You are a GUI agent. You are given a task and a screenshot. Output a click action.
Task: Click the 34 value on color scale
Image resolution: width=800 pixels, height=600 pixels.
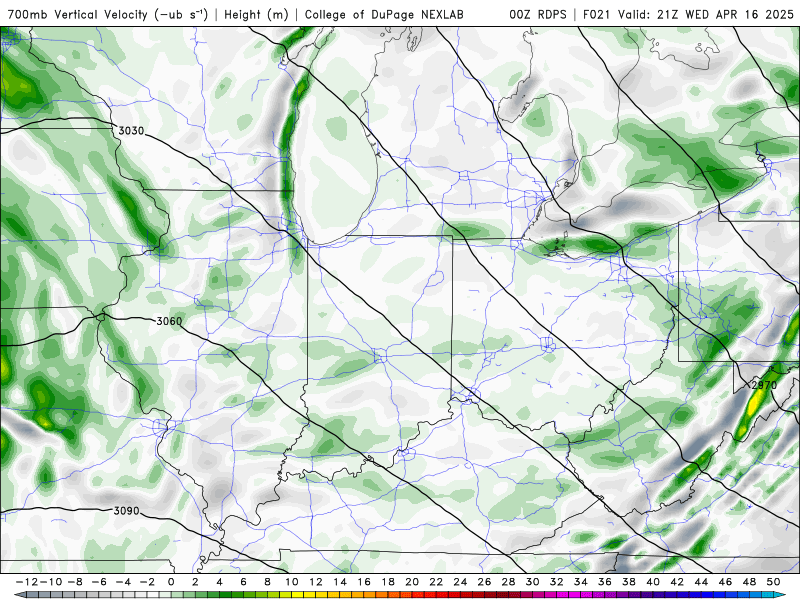click(x=581, y=582)
